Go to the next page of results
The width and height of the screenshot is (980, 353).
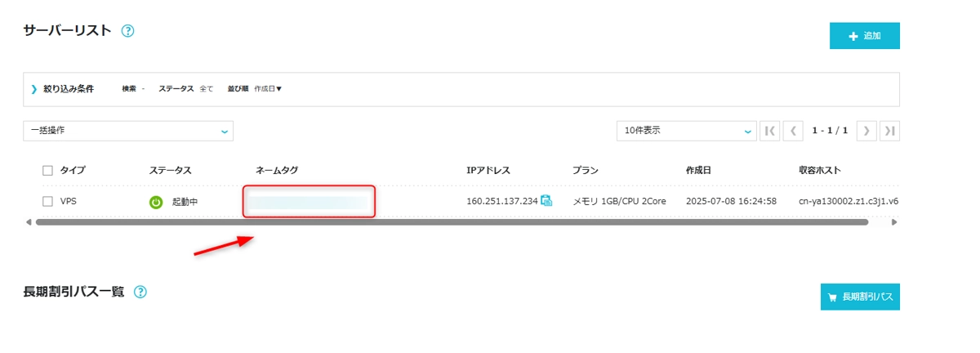866,131
